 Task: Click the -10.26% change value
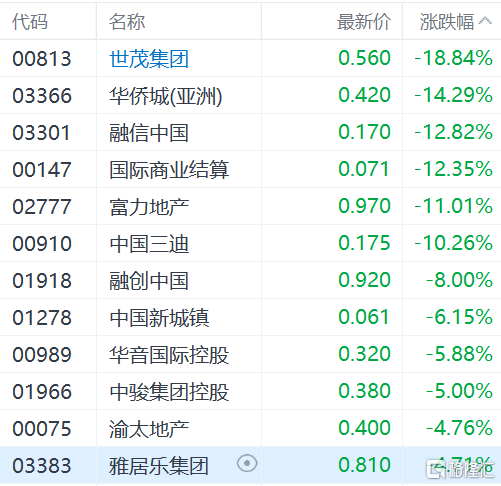(x=453, y=243)
